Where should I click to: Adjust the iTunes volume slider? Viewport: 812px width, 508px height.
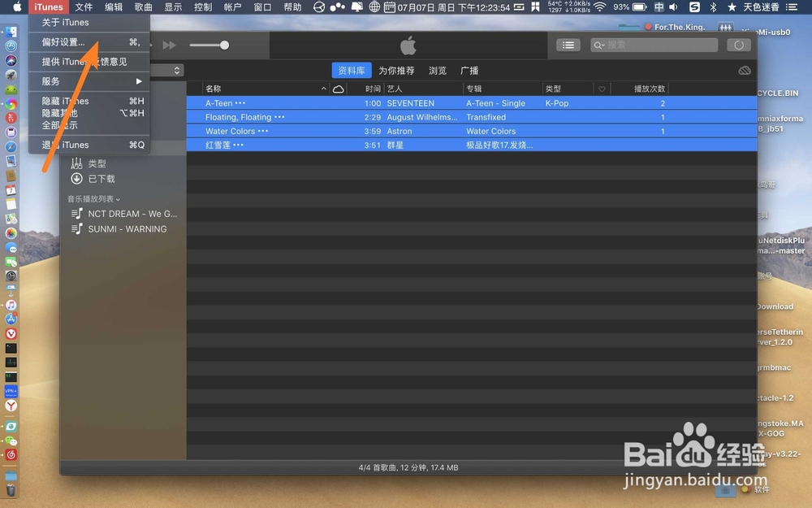coord(209,45)
